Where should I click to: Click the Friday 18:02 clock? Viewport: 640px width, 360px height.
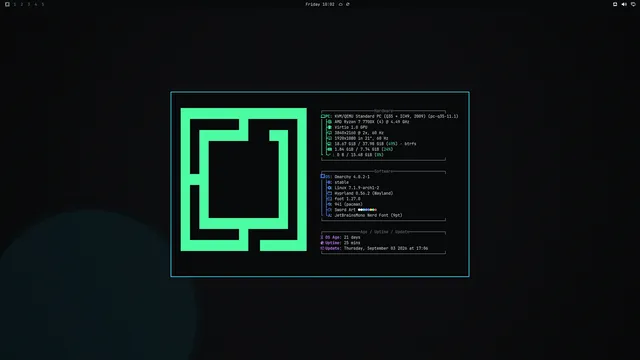pos(320,4)
